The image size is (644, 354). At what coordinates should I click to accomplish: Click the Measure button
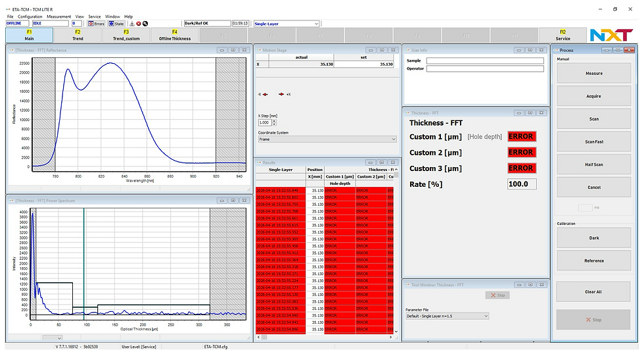[594, 73]
